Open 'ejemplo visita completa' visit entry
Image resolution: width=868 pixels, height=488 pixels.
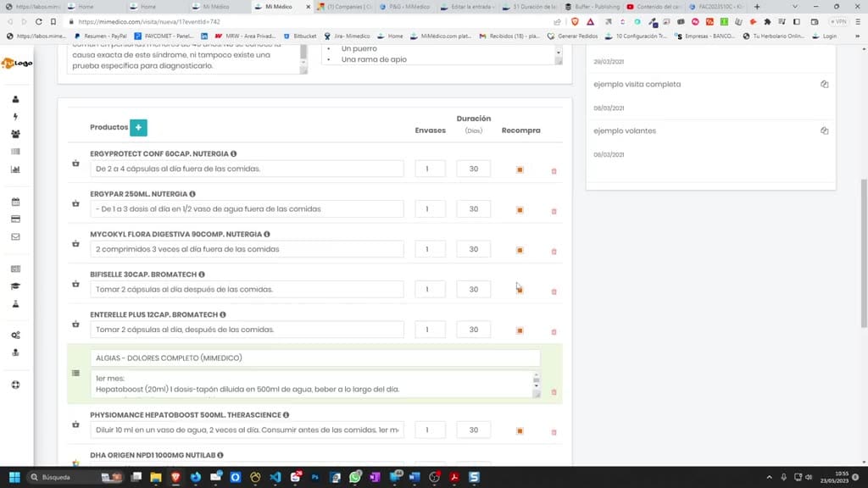637,84
